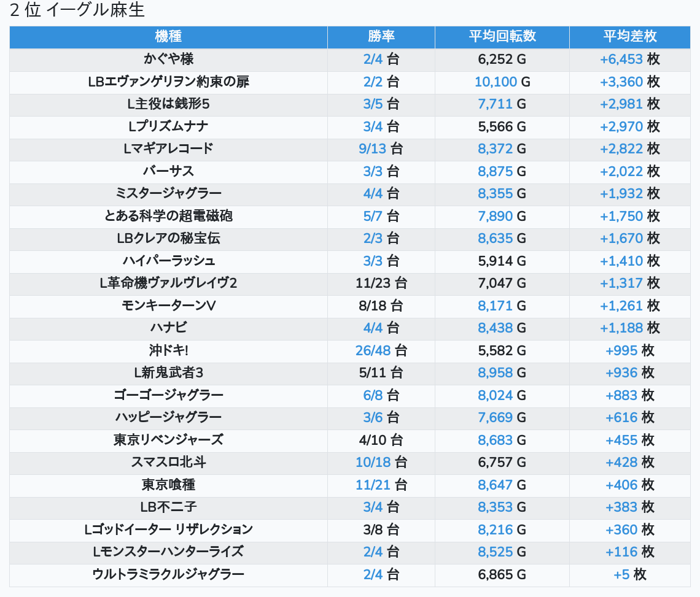Viewport: 700px width, 597px height.
Task: Open the 8,958 spins link for L新鬼武者3
Action: coord(495,372)
